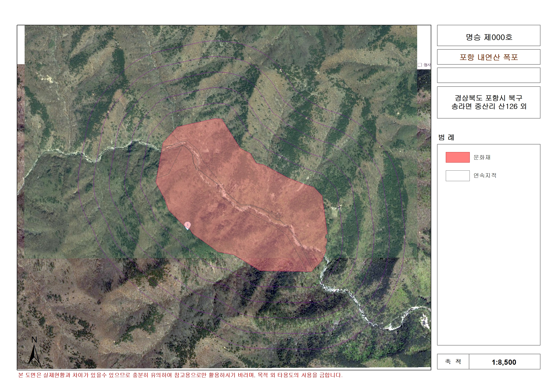Select the 문화재 legend label
Screen dimensions: 555x392
pos(482,157)
